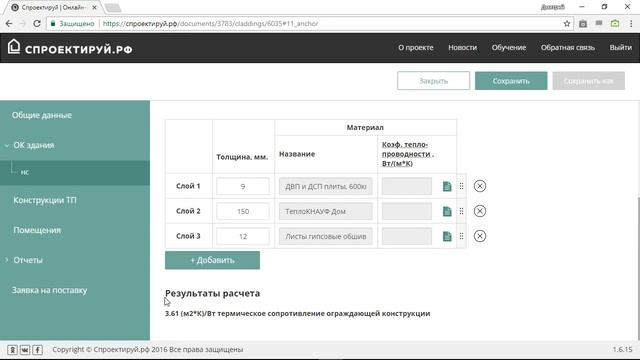The width and height of the screenshot is (640, 360).
Task: Edit the thickness field of Слой 3
Action: coord(243,236)
